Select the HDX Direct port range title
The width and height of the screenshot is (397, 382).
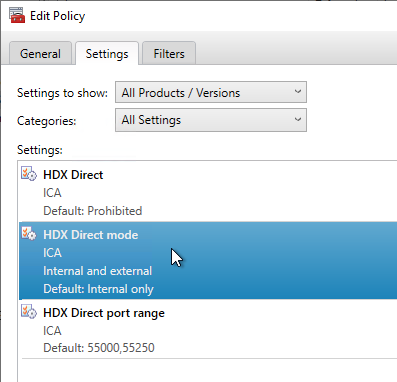click(x=104, y=313)
